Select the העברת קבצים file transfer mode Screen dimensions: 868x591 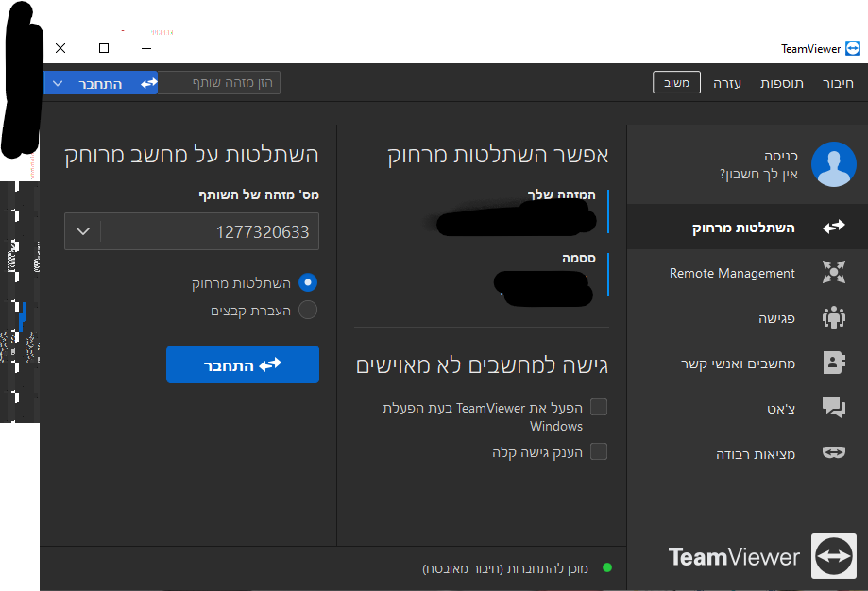(x=307, y=308)
